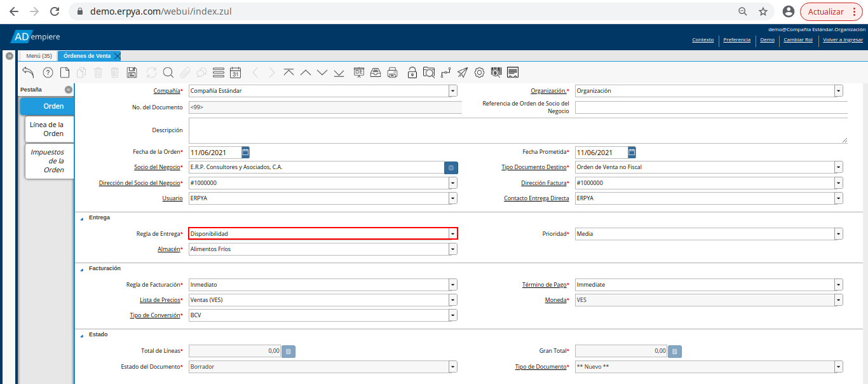Collapse the Pestaña side panel
This screenshot has height=384, width=868.
68,90
